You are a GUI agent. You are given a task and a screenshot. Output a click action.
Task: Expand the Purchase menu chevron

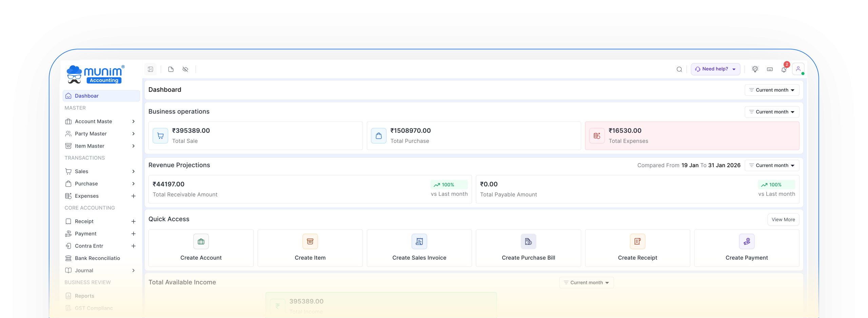coord(133,183)
